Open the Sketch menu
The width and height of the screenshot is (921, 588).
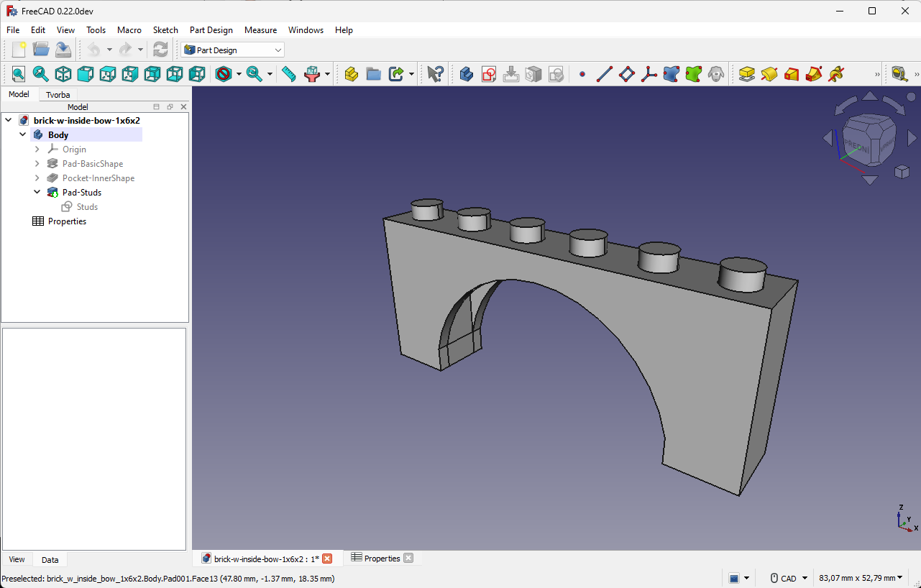pos(165,30)
